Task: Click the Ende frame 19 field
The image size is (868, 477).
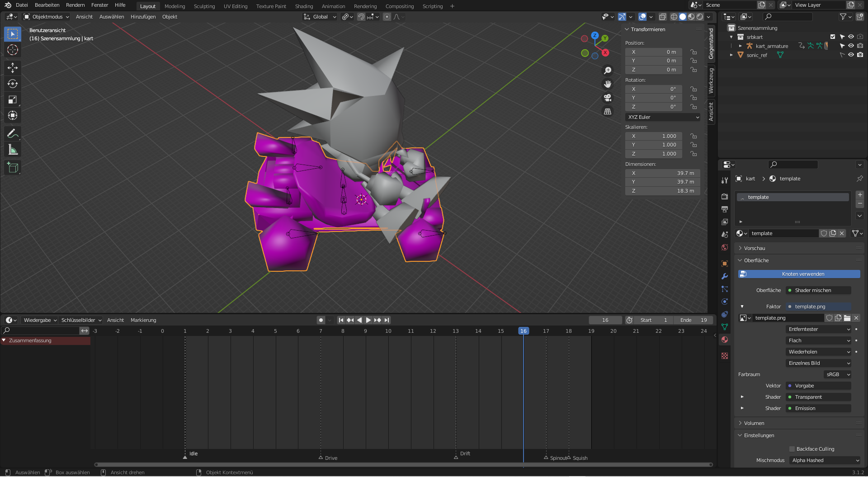Action: point(693,320)
